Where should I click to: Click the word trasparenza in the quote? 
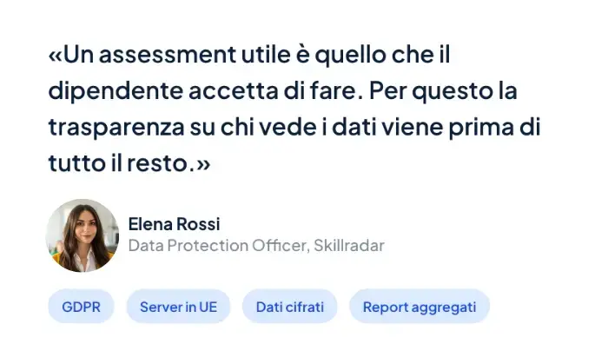click(x=116, y=128)
